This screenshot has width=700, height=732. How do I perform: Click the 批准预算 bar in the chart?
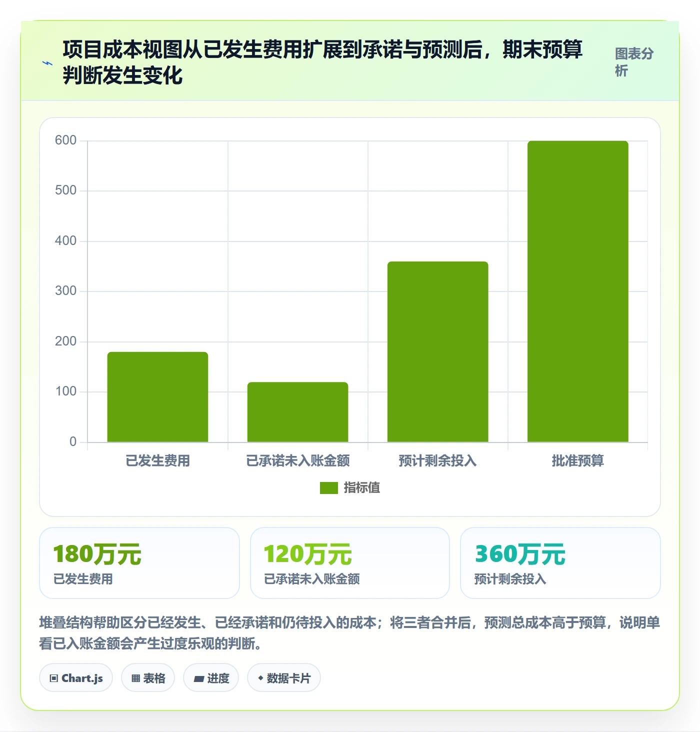point(577,291)
